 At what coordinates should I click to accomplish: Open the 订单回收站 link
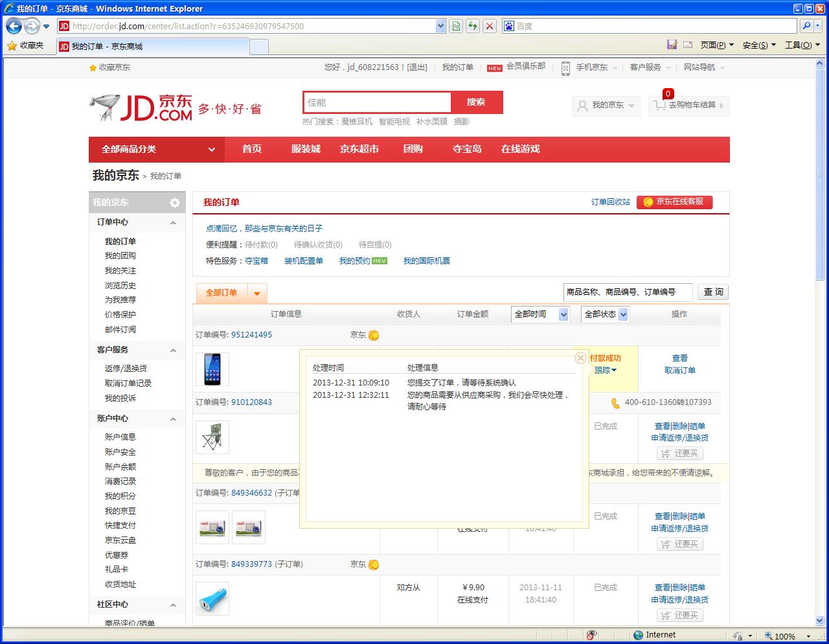point(610,202)
